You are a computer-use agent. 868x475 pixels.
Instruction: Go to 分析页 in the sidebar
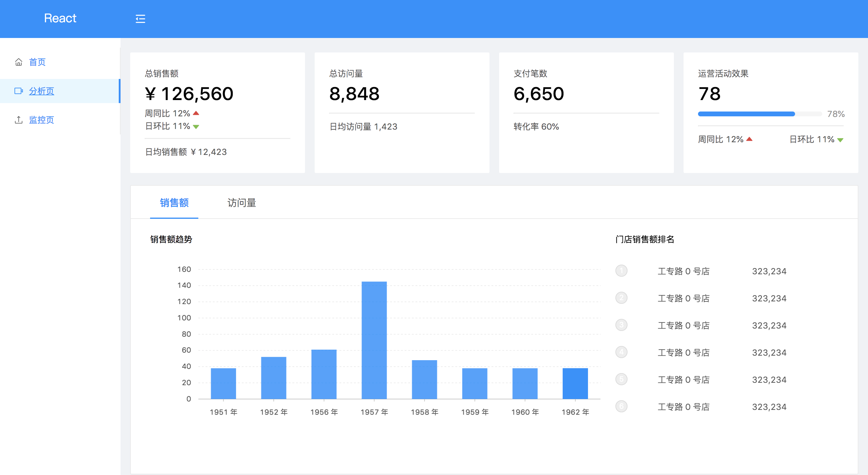coord(42,91)
